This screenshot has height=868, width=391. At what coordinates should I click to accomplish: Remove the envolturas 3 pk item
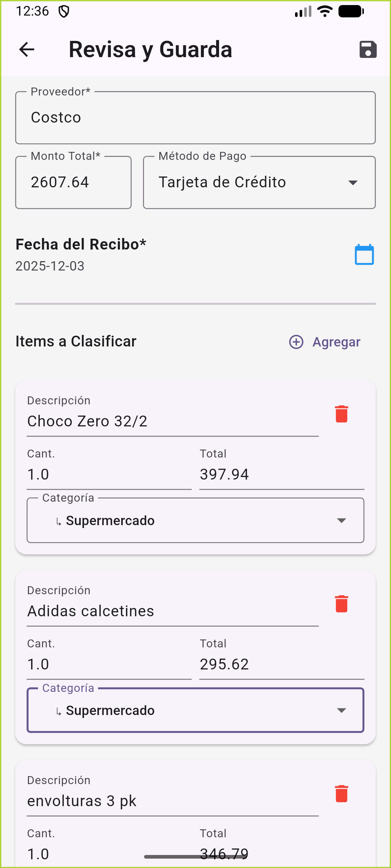click(341, 794)
